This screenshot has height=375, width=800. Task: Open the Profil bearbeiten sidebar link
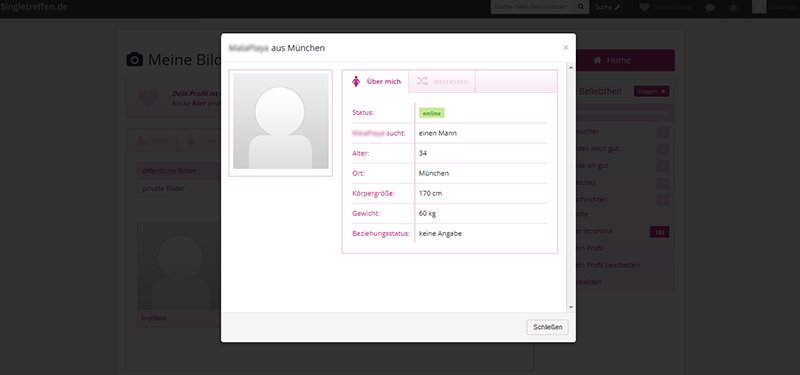607,265
